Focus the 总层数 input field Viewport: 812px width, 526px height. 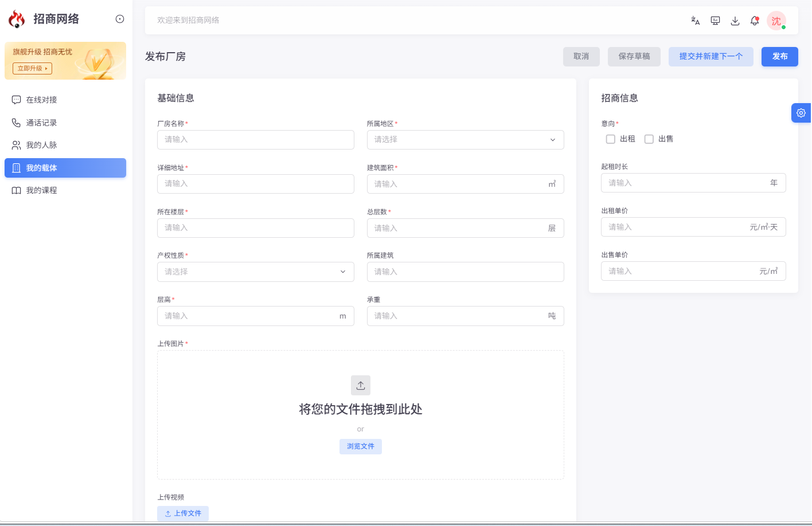tap(466, 228)
